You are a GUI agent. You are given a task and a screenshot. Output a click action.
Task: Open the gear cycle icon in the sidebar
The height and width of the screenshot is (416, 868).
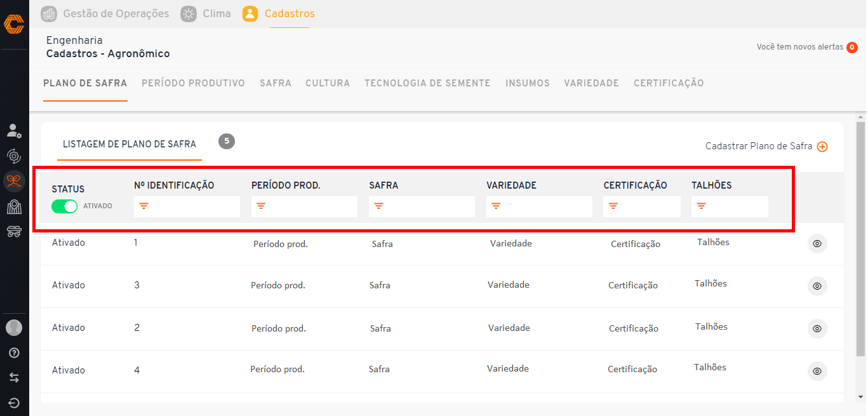14,156
